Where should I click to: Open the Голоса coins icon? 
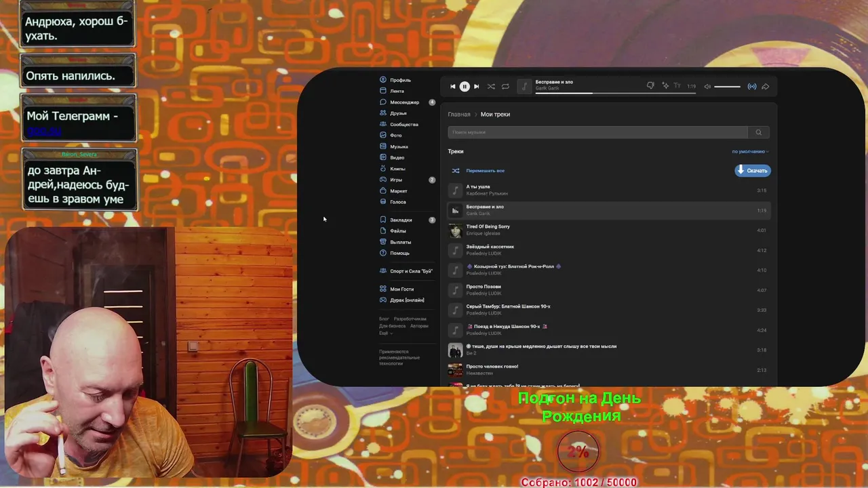(383, 202)
